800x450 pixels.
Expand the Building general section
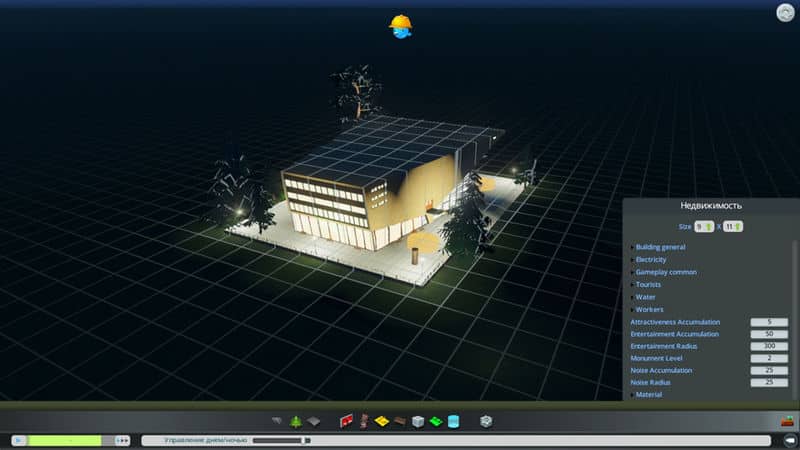[660, 247]
